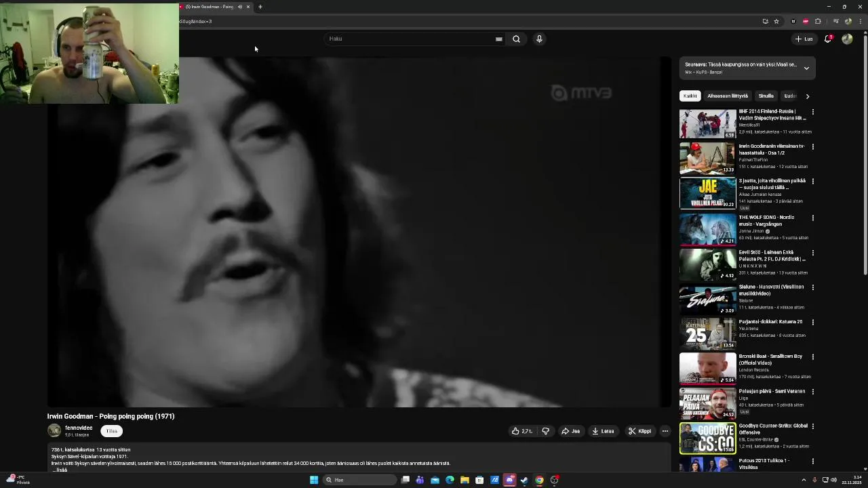Open options for Stalune - Hunsvotti video
Image resolution: width=868 pixels, height=488 pixels.
[x=813, y=287]
